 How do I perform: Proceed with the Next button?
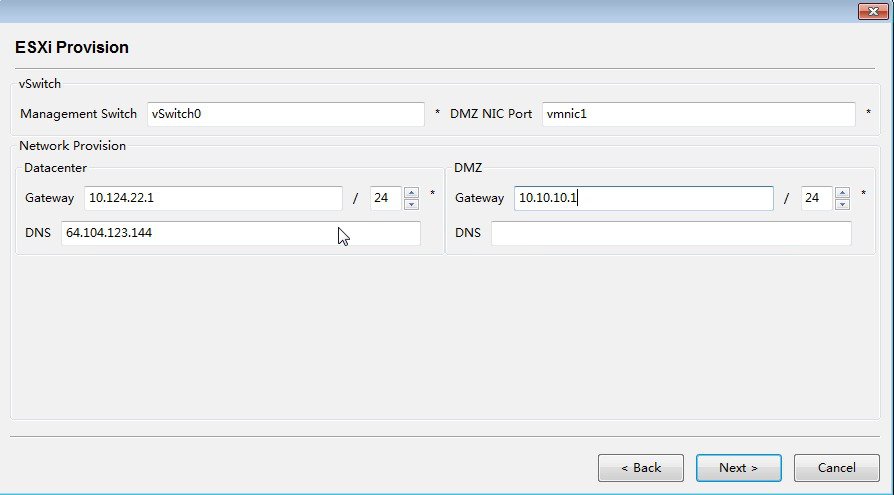(x=738, y=468)
